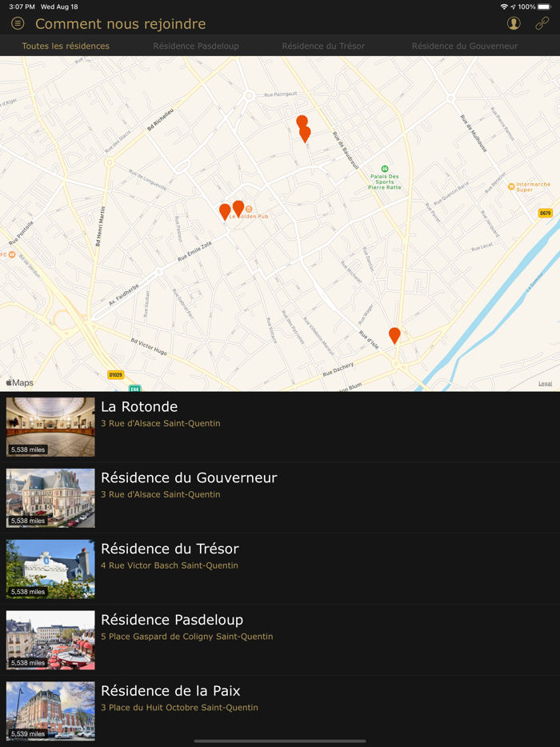Open Résidence Pasdeloup thumbnail image
Viewport: 560px width, 747px height.
(50, 640)
